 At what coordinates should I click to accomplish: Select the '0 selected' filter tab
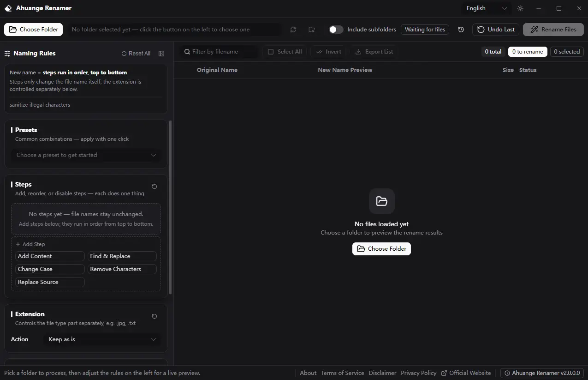[567, 52]
